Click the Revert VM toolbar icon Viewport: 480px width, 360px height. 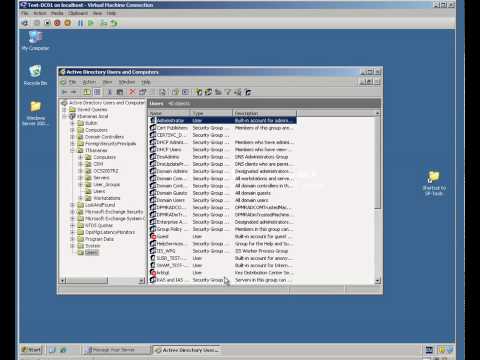point(114,23)
